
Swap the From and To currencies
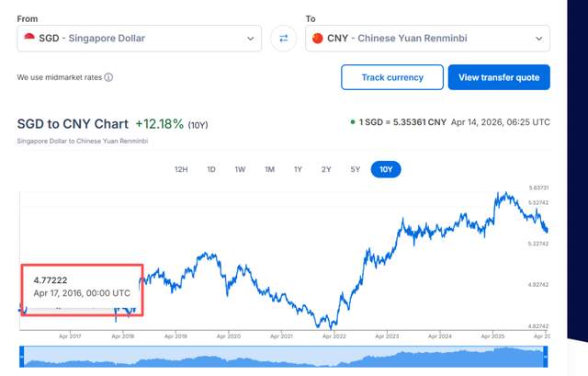[x=283, y=38]
